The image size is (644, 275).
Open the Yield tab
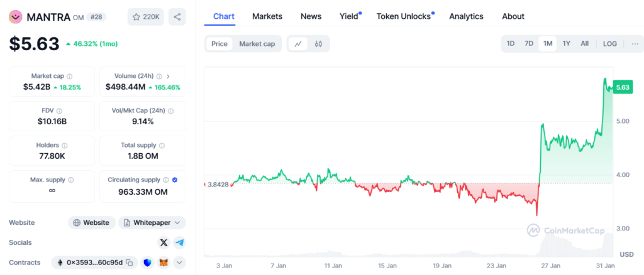click(x=349, y=16)
